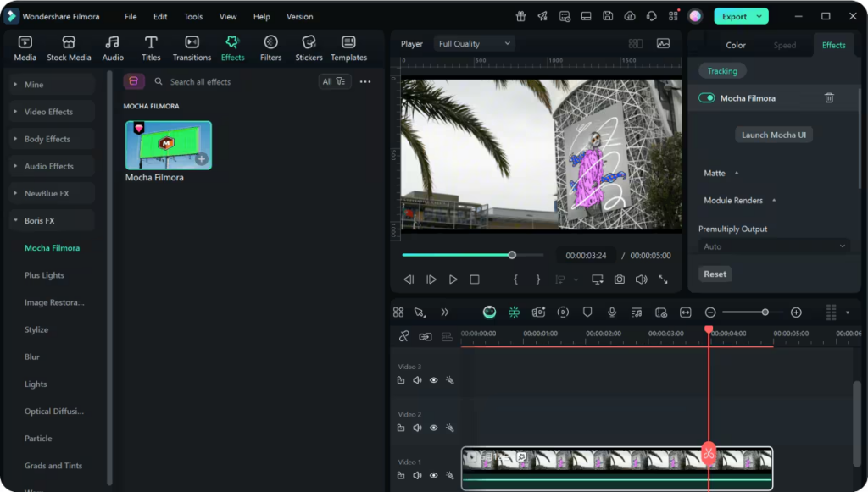
Task: Open the Full Quality dropdown
Action: pyautogui.click(x=474, y=44)
